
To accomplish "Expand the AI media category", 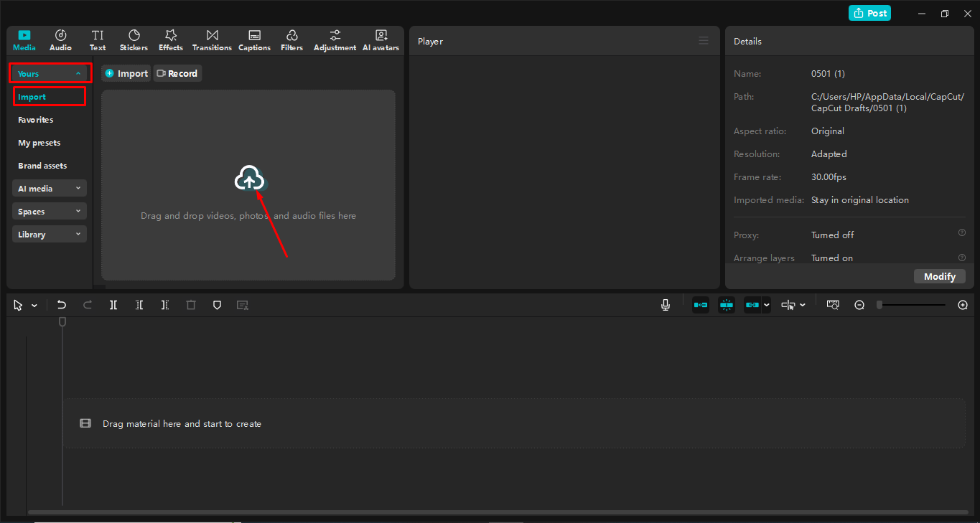I will 49,188.
